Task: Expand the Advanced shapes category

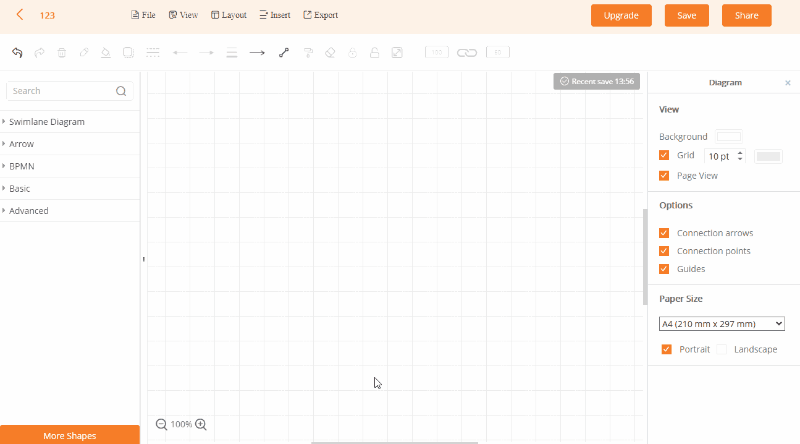Action: click(x=70, y=211)
